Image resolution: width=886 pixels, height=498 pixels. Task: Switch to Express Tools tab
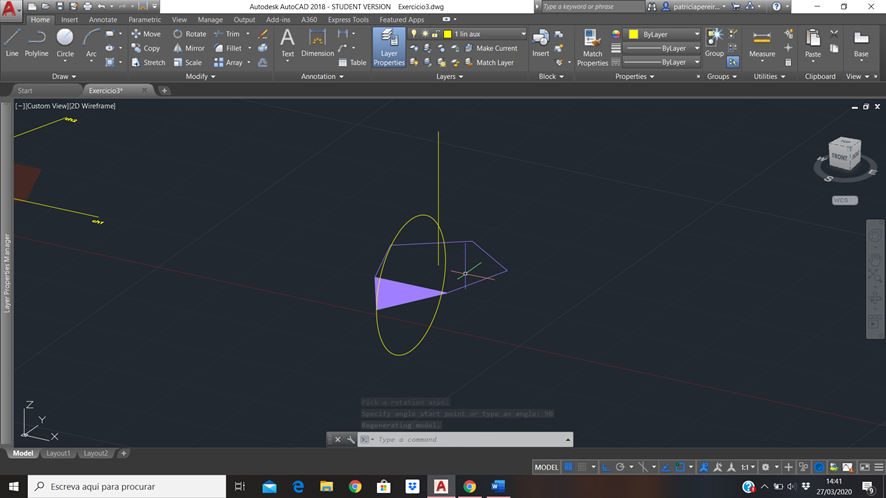pyautogui.click(x=348, y=19)
